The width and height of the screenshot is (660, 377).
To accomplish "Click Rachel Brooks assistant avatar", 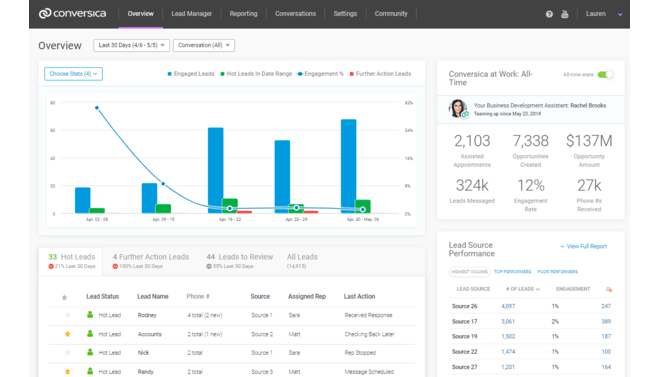I will [x=458, y=109].
